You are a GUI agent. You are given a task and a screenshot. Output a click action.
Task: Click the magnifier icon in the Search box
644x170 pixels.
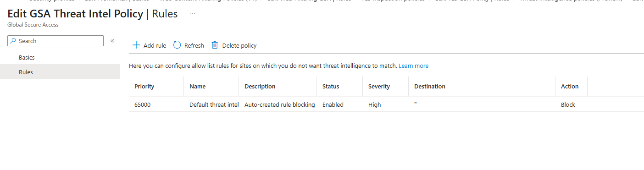pos(13,41)
